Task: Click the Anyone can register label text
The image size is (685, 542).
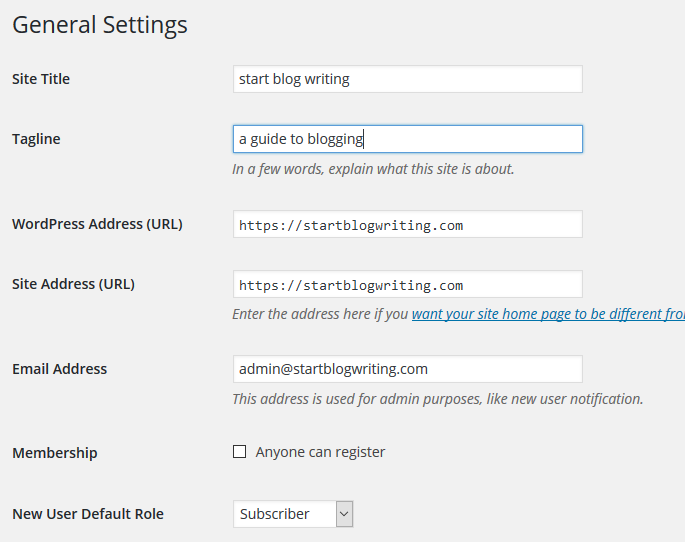Action: (x=320, y=452)
